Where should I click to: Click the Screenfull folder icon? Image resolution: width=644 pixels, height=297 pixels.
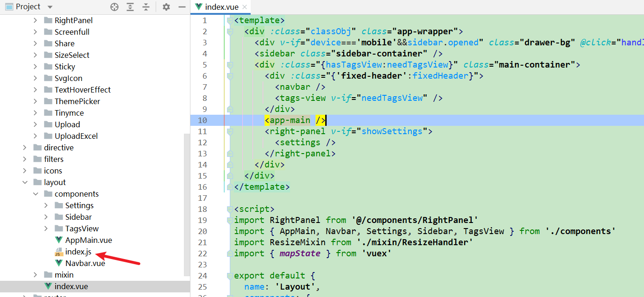48,32
